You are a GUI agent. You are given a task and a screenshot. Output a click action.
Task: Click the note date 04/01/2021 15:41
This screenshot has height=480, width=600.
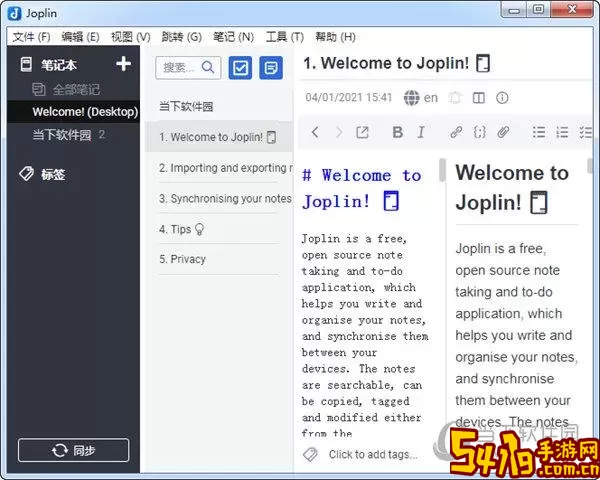click(349, 98)
